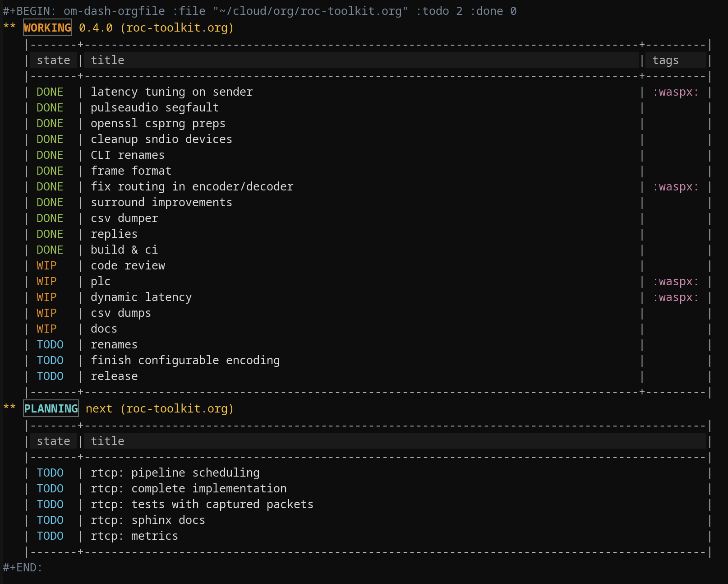Select the "rtcp: tests with captured packets" title

[202, 505]
